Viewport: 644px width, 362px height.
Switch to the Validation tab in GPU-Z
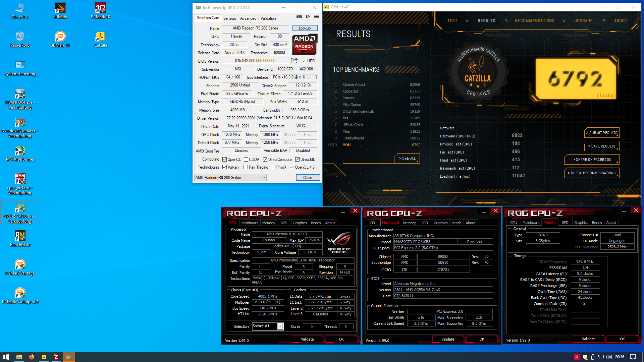268,18
